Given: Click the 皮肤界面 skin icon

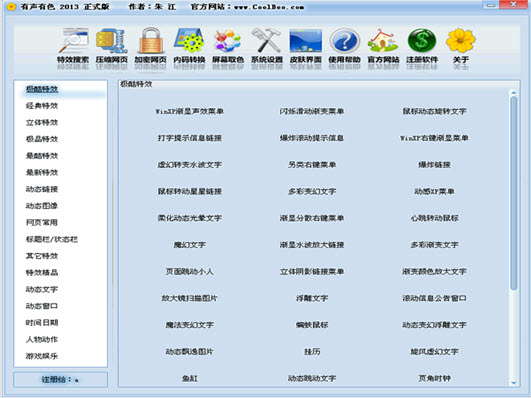Looking at the screenshot, I should [x=305, y=46].
